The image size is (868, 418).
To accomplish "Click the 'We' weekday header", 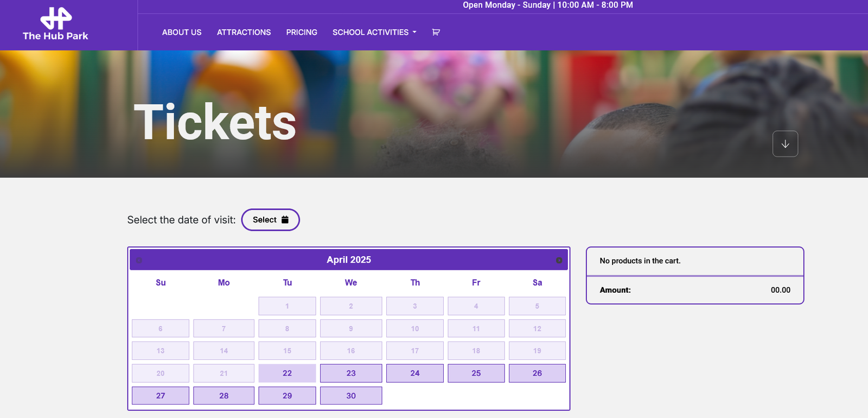I will [x=351, y=283].
